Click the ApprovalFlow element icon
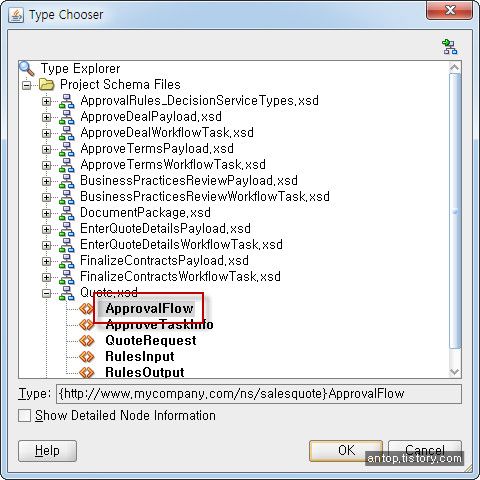 click(87, 309)
